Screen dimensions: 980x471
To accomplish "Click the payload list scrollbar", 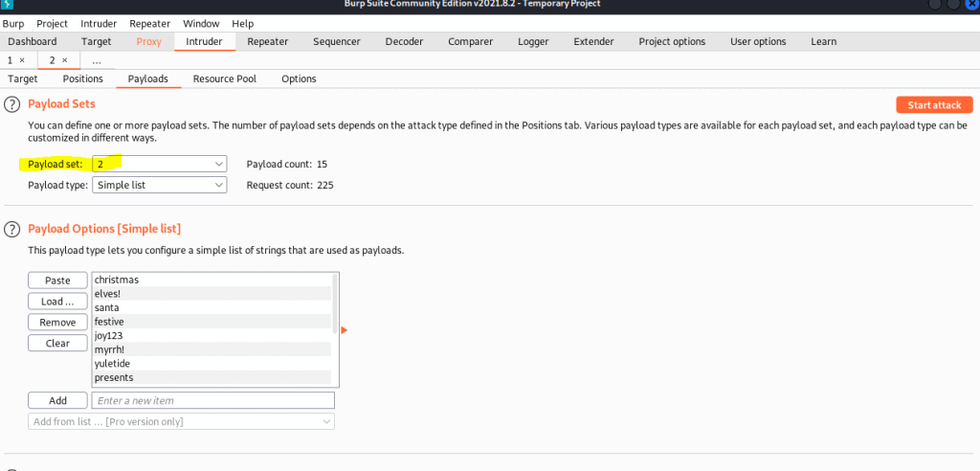I will (x=336, y=303).
